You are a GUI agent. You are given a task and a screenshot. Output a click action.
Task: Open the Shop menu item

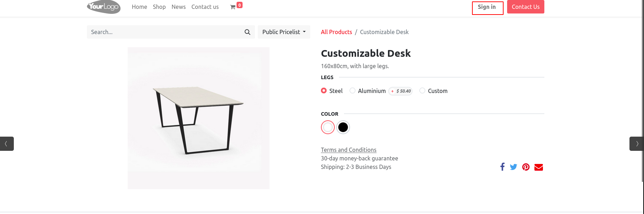coord(159,7)
